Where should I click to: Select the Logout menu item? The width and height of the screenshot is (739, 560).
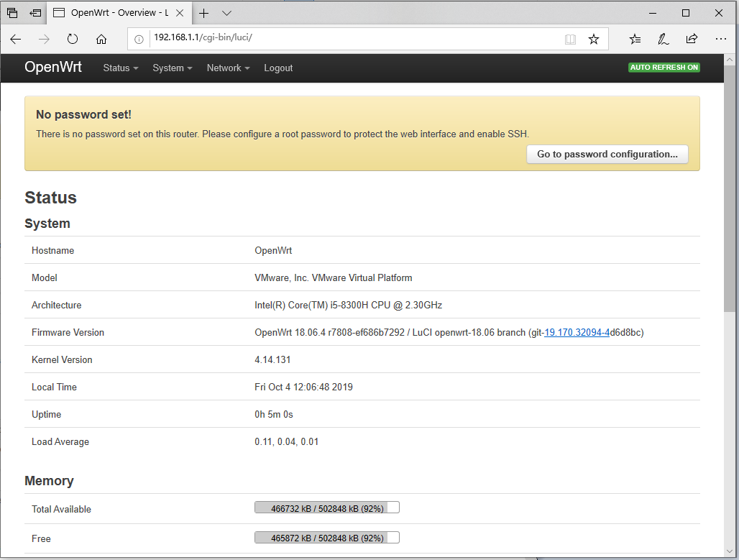click(x=278, y=68)
